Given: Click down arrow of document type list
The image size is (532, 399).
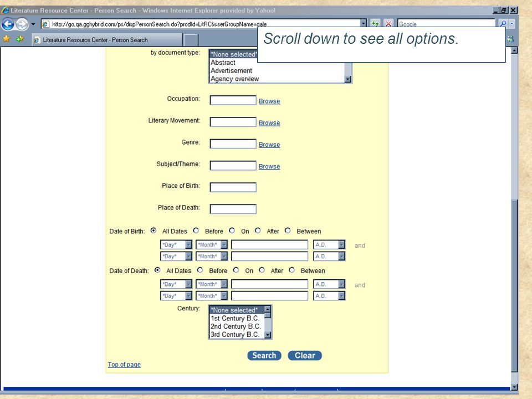Looking at the screenshot, I should [x=348, y=79].
